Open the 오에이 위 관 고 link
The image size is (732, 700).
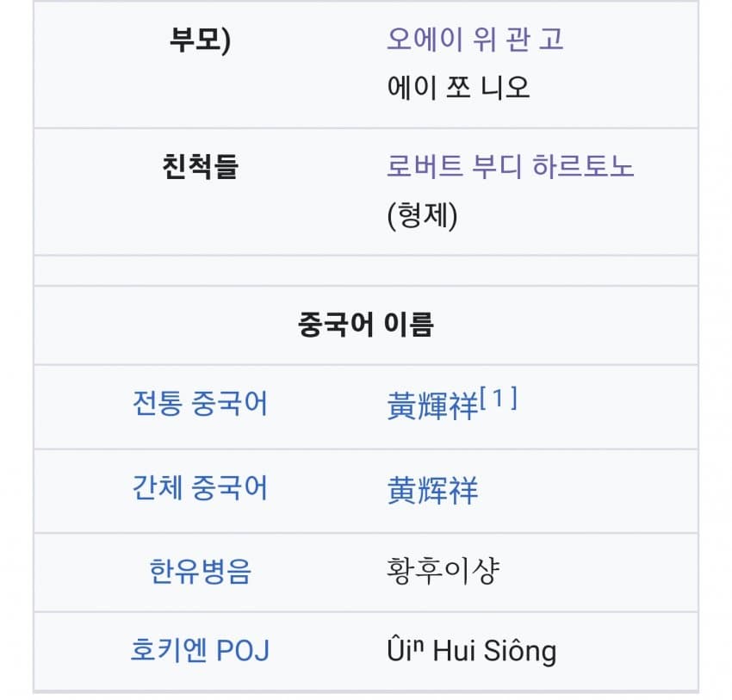point(475,40)
